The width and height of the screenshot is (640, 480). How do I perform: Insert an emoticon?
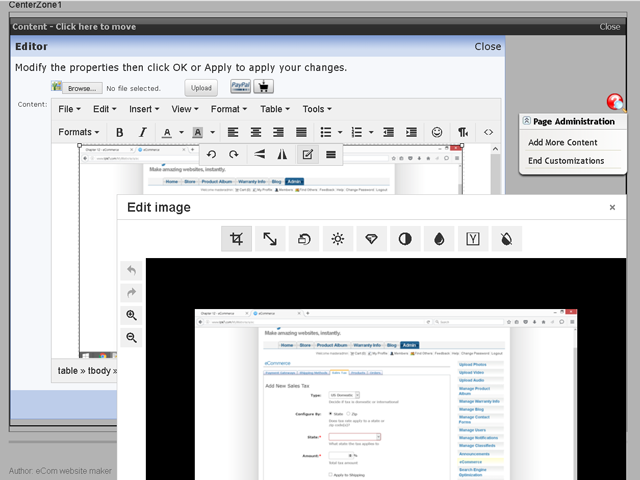pos(437,132)
